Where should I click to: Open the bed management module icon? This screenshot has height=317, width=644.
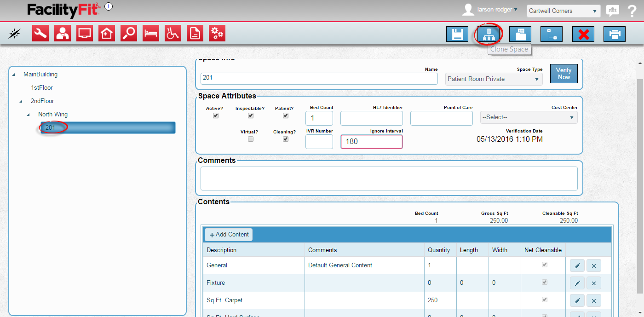[151, 33]
